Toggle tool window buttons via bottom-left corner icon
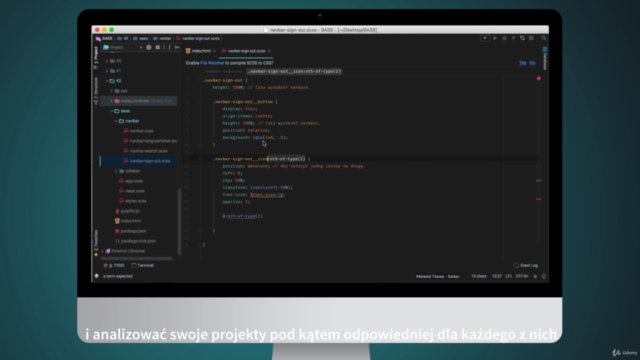This screenshot has width=640, height=360. coord(96,276)
